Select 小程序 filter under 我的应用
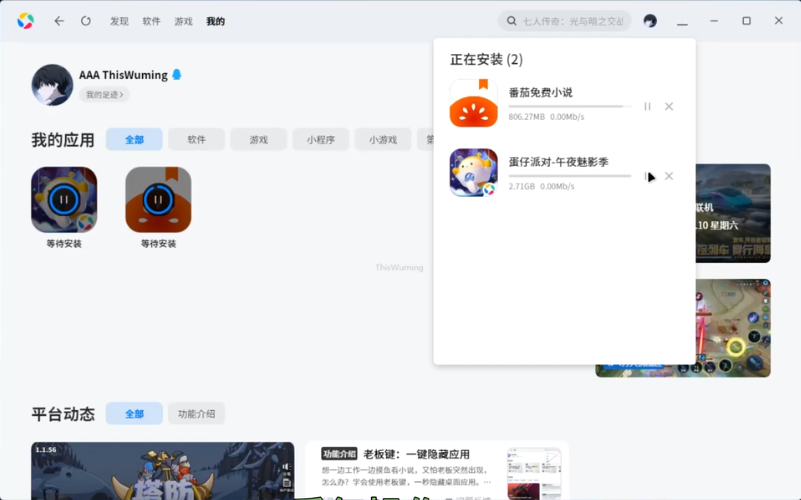Viewport: 801px width, 500px height. tap(321, 139)
